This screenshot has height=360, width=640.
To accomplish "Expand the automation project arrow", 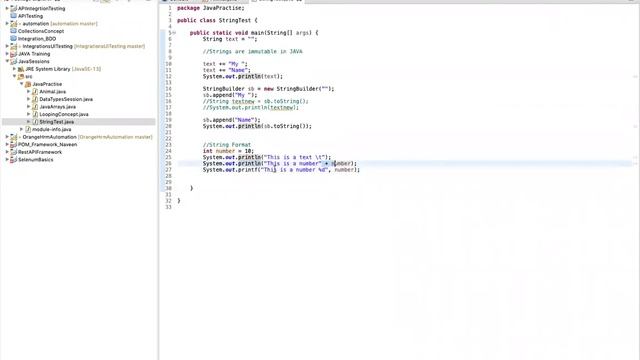I will (7, 24).
